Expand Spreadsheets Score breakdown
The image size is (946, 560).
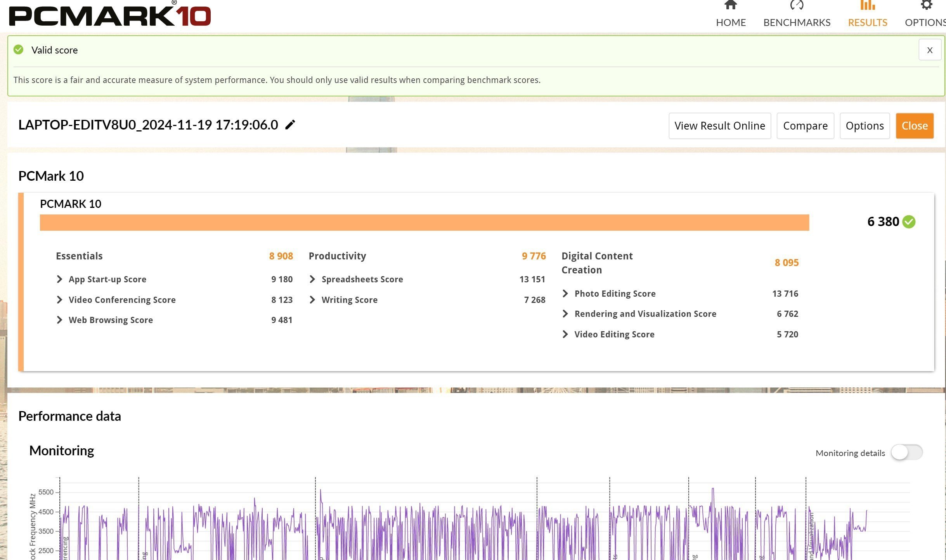[312, 279]
